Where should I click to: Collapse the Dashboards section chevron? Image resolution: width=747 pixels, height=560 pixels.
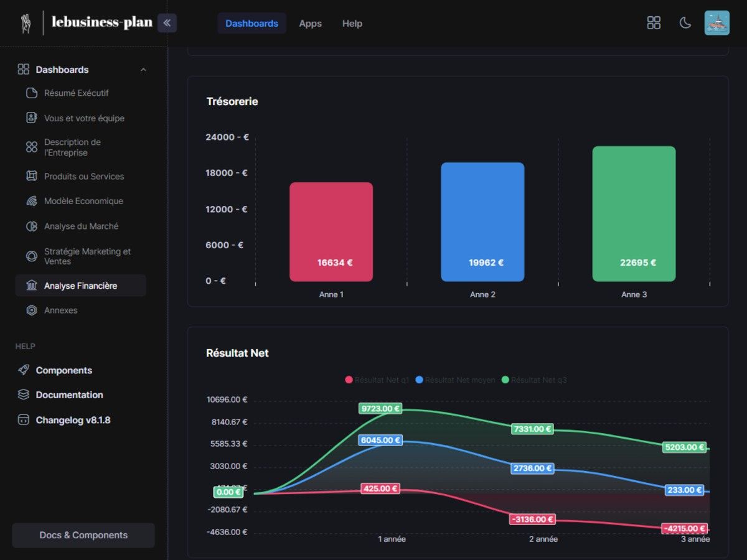(143, 70)
